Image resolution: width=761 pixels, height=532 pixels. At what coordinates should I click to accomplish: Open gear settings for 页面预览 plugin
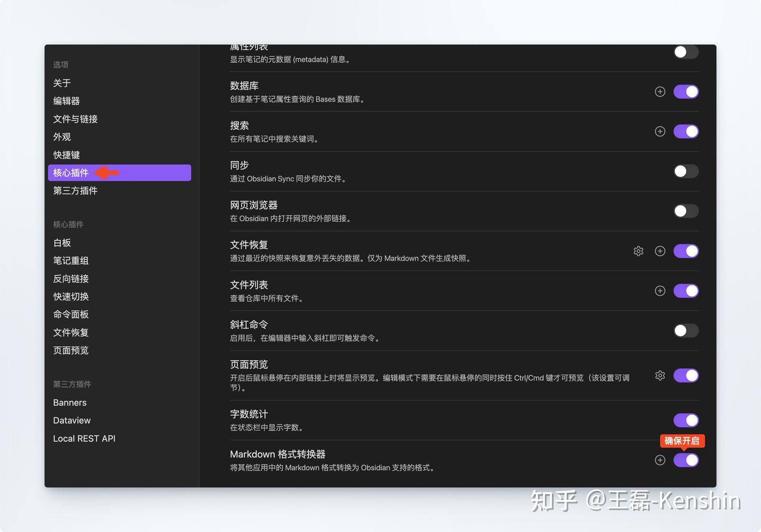(660, 376)
